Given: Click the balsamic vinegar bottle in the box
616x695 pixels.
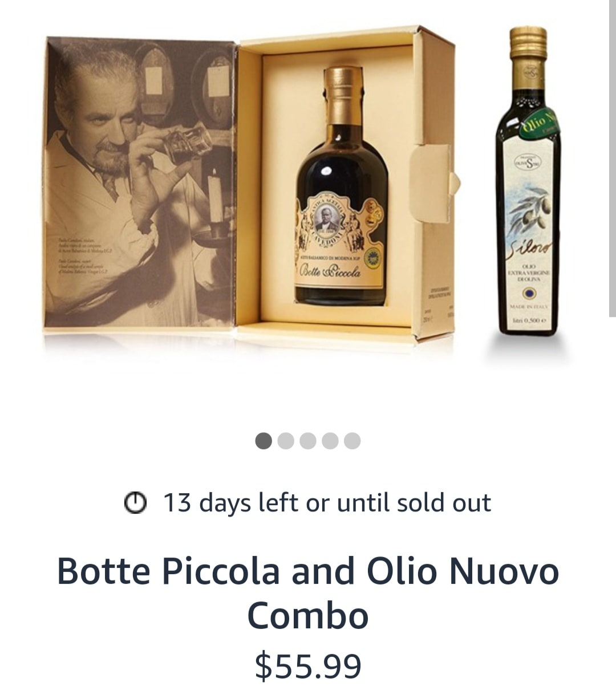Looking at the screenshot, I should [341, 188].
